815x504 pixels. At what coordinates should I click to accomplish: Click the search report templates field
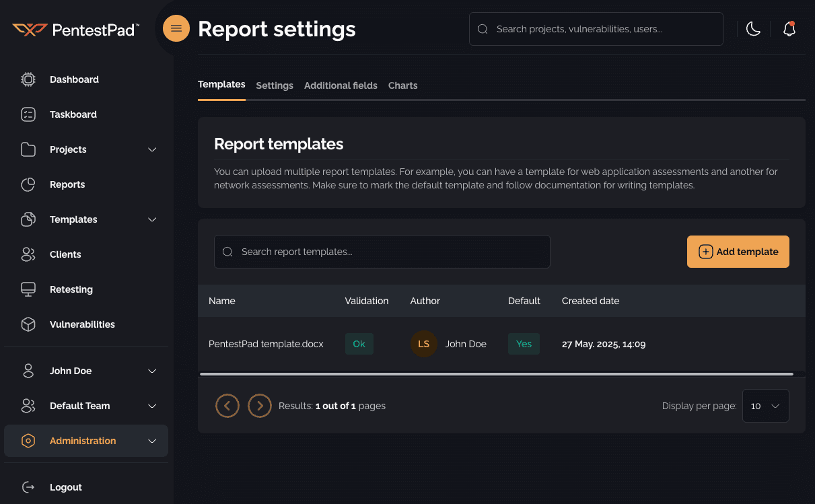tap(382, 252)
